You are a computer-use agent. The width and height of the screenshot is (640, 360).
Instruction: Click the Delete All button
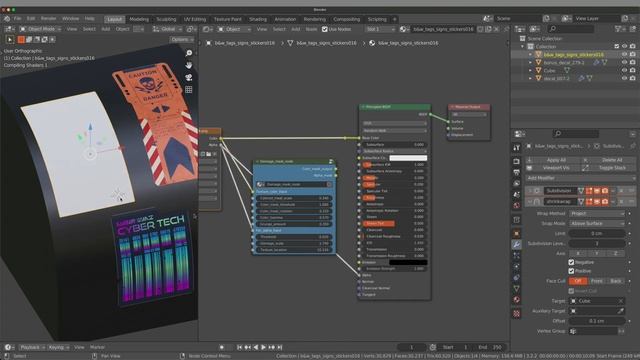(608, 160)
